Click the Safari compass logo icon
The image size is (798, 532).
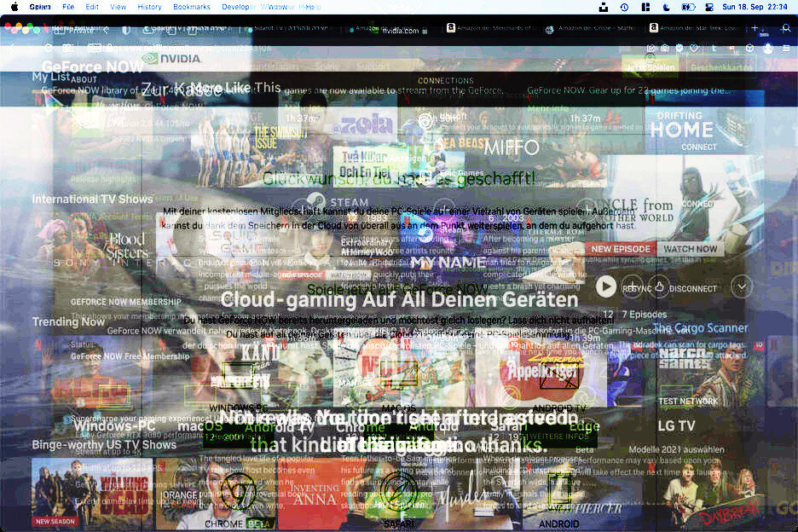399,492
